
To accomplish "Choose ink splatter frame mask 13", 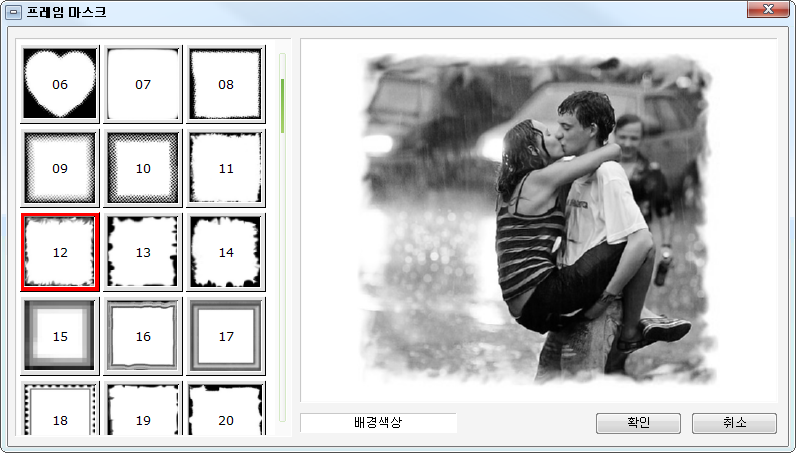I will point(143,252).
